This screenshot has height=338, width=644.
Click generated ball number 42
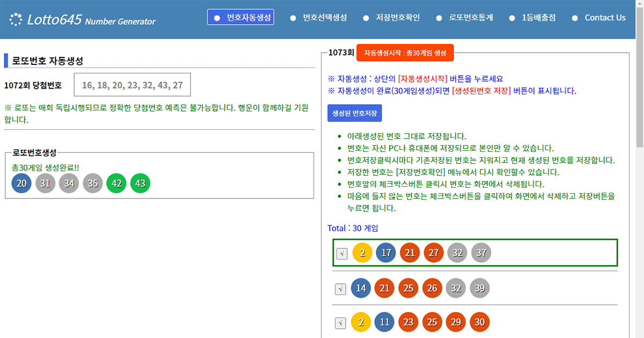coord(116,183)
